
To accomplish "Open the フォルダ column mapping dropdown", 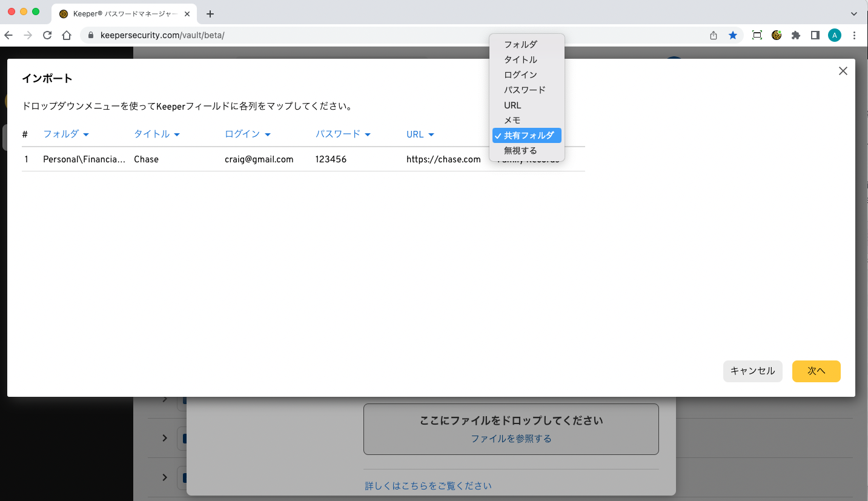I will [66, 134].
